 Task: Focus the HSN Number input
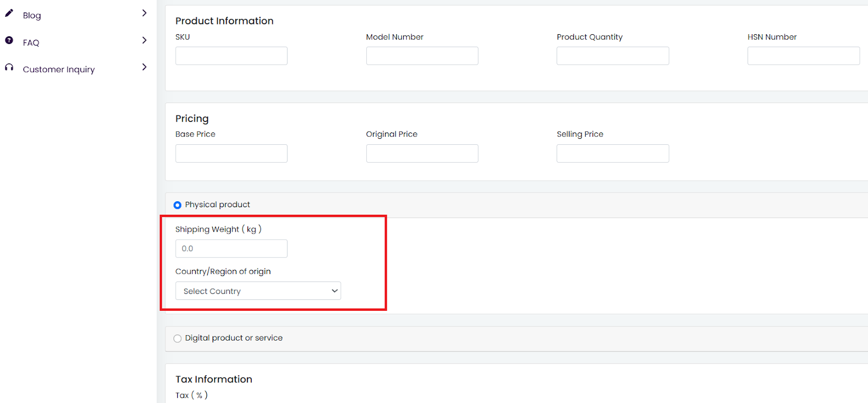pyautogui.click(x=803, y=56)
